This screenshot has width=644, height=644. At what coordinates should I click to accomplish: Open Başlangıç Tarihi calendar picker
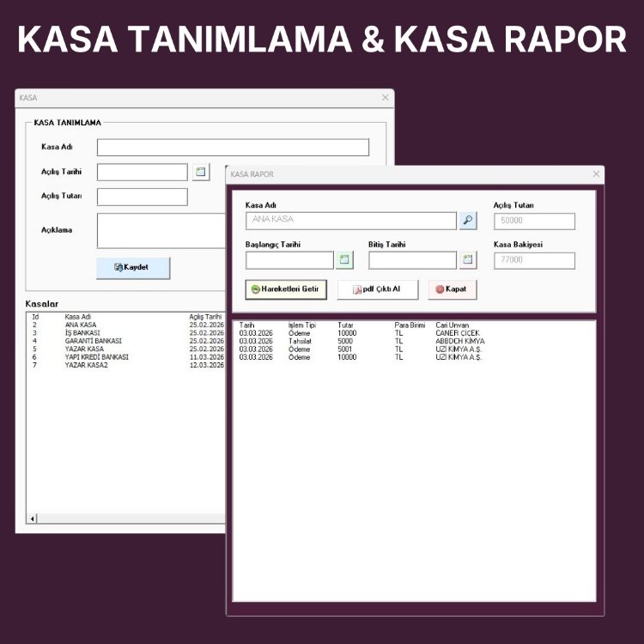tap(344, 259)
